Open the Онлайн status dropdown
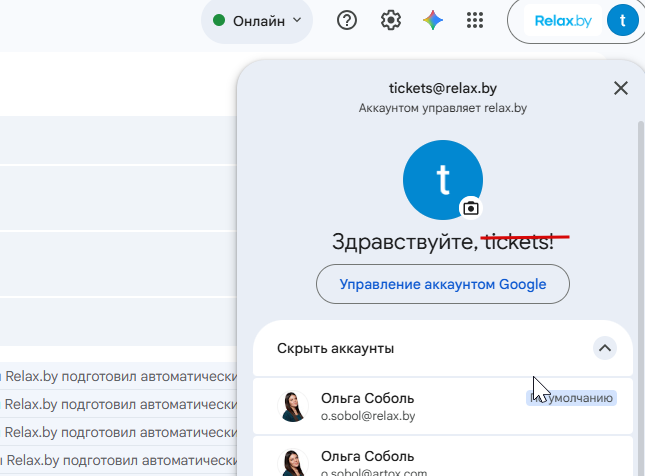Image resolution: width=645 pixels, height=476 pixels. 257,21
